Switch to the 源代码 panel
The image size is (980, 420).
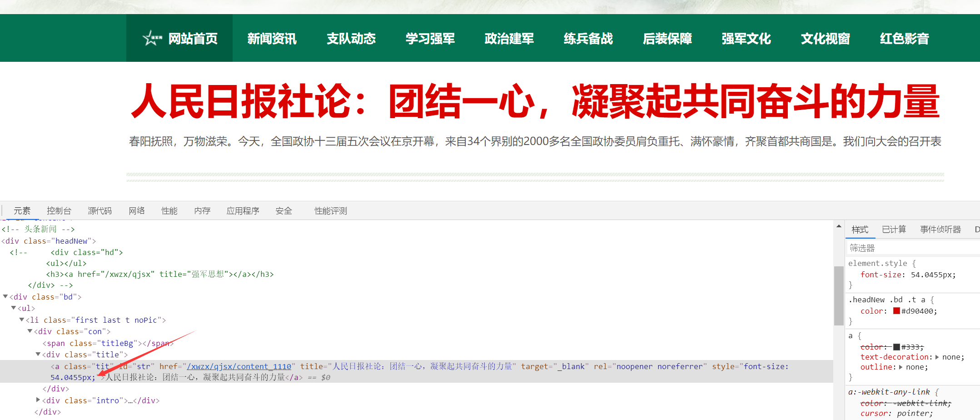(99, 210)
